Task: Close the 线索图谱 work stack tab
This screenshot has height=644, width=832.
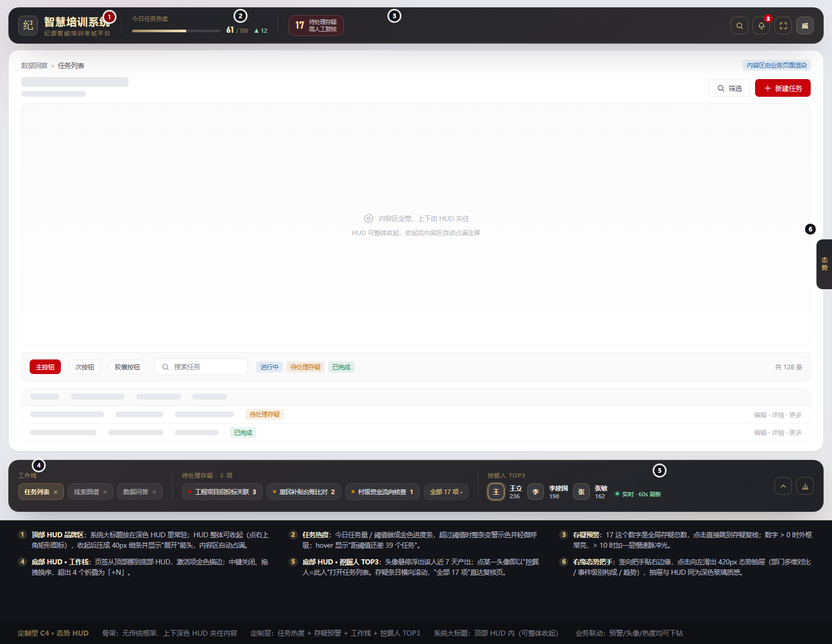Action: pos(105,492)
